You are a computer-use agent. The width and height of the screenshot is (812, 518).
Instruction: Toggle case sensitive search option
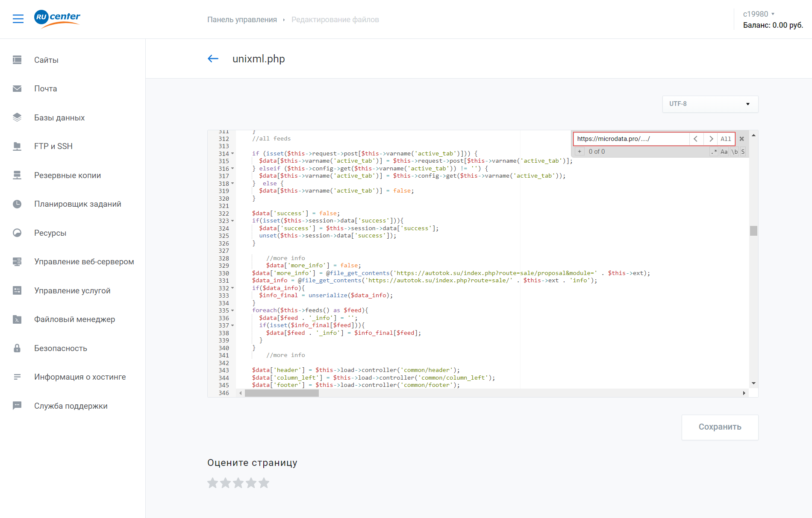tap(724, 152)
